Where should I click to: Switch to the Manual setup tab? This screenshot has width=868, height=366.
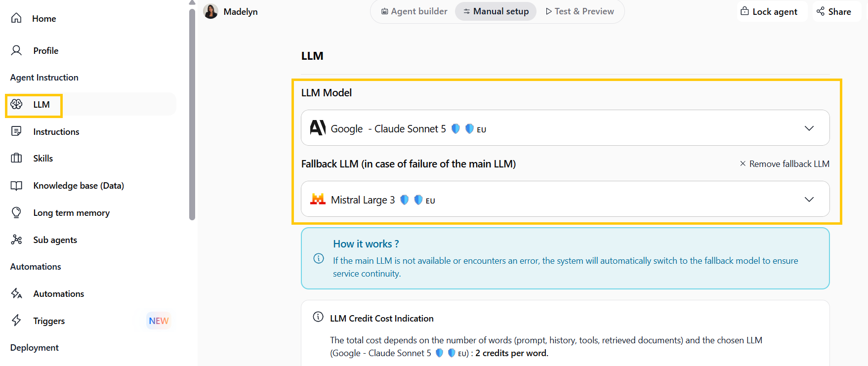[496, 11]
